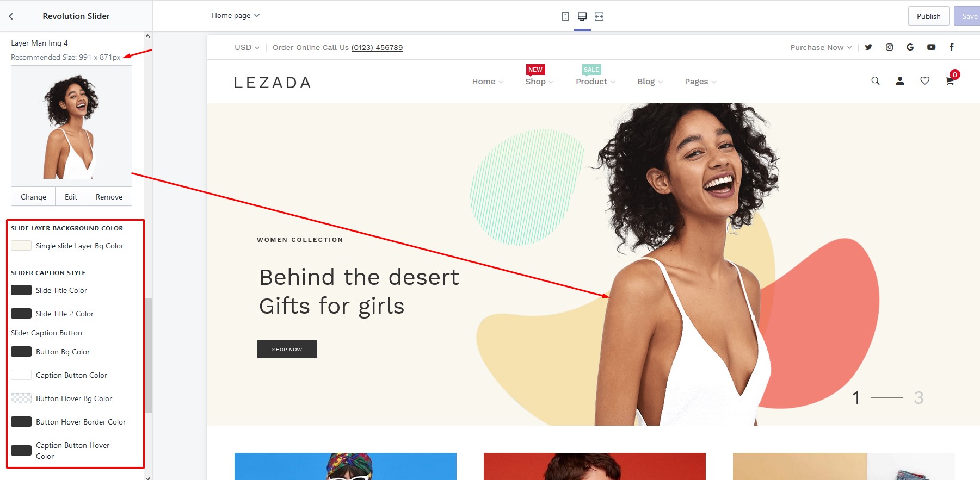Open the wishlist heart icon
The width and height of the screenshot is (980, 480).
point(925,81)
